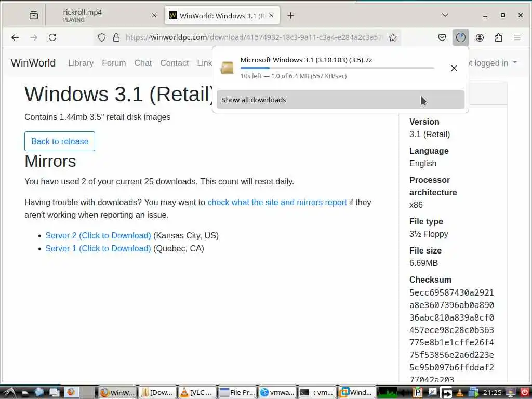
Task: Click the Microsoft Windows 3.1 download entry name
Action: pyautogui.click(x=306, y=60)
